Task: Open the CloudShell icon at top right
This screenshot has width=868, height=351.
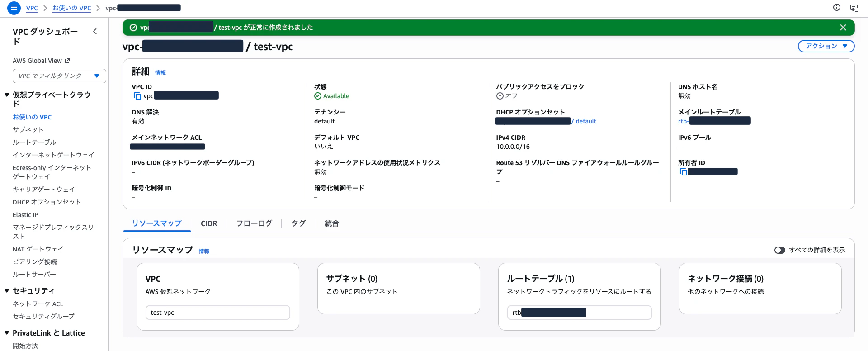Action: click(x=854, y=8)
